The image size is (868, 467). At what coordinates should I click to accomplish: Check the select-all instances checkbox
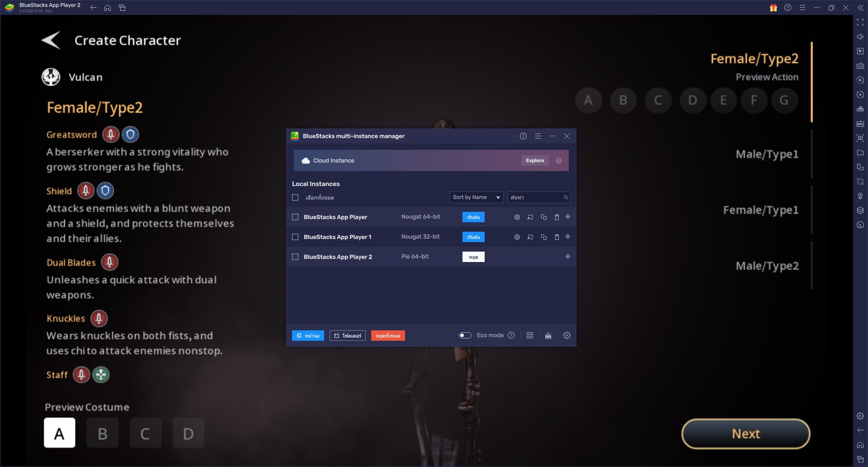[x=295, y=198]
